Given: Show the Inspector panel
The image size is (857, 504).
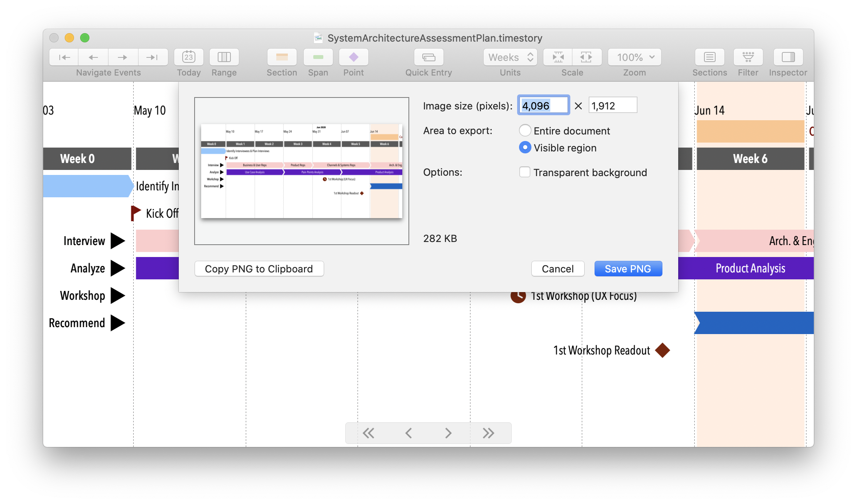Looking at the screenshot, I should click(788, 57).
